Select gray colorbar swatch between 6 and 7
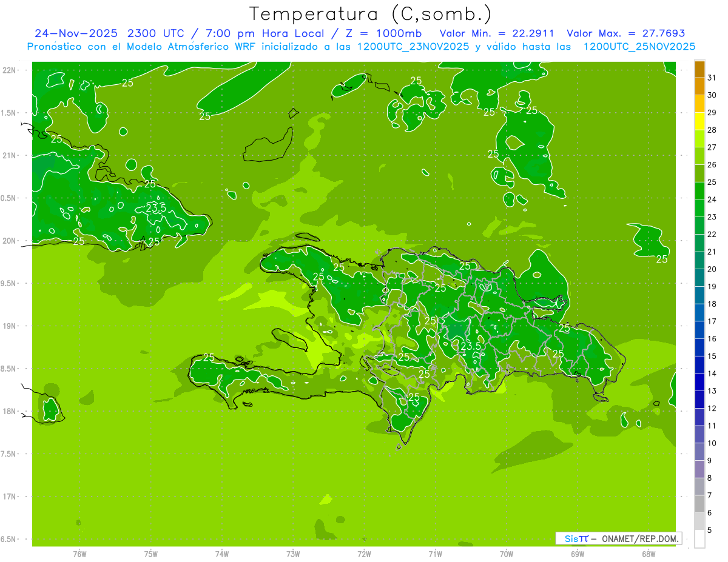 699,504
